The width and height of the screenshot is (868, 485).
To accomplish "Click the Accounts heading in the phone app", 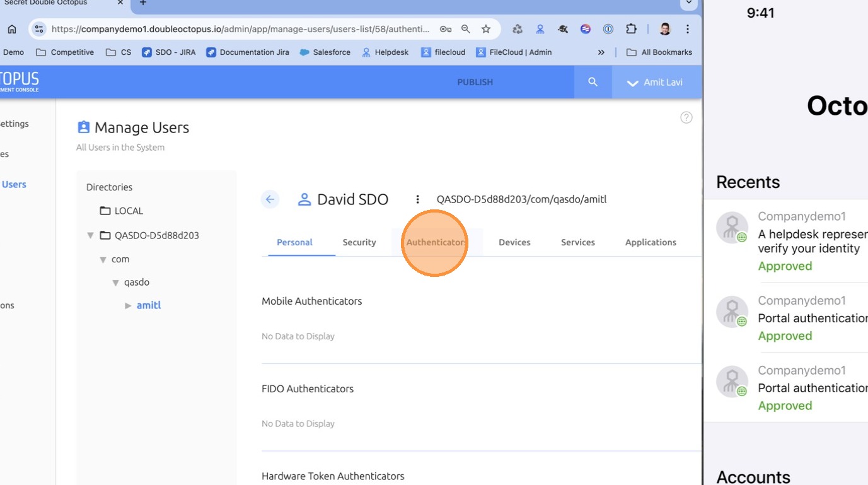I will coord(753,477).
